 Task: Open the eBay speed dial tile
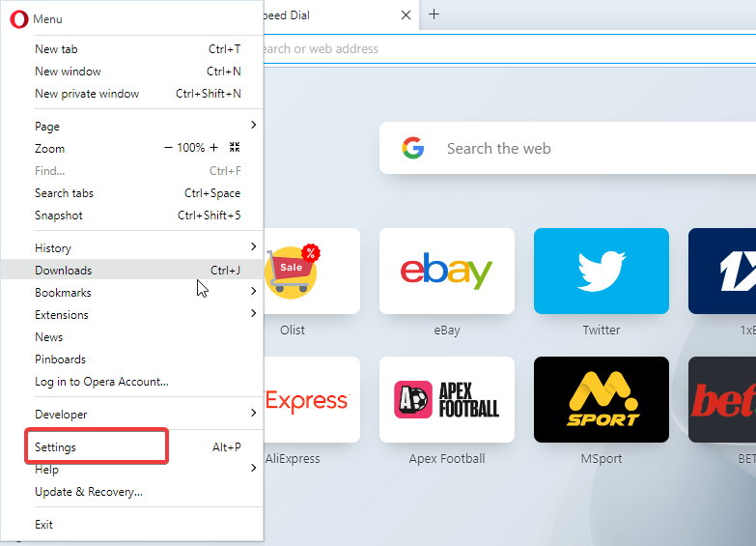tap(447, 271)
